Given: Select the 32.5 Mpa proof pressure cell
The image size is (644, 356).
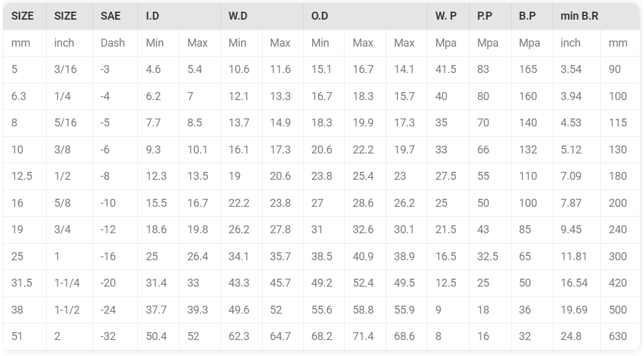Looking at the screenshot, I should click(490, 257).
